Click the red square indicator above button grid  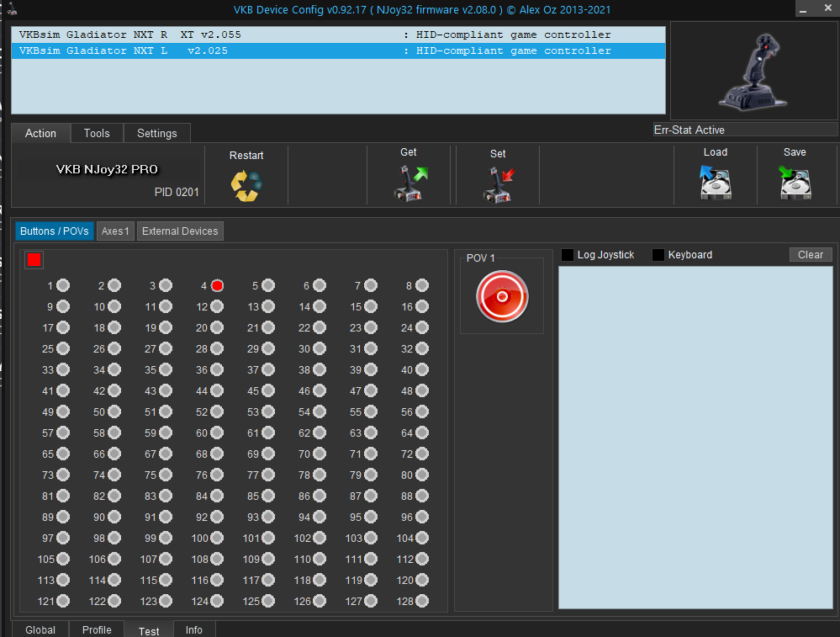(34, 260)
